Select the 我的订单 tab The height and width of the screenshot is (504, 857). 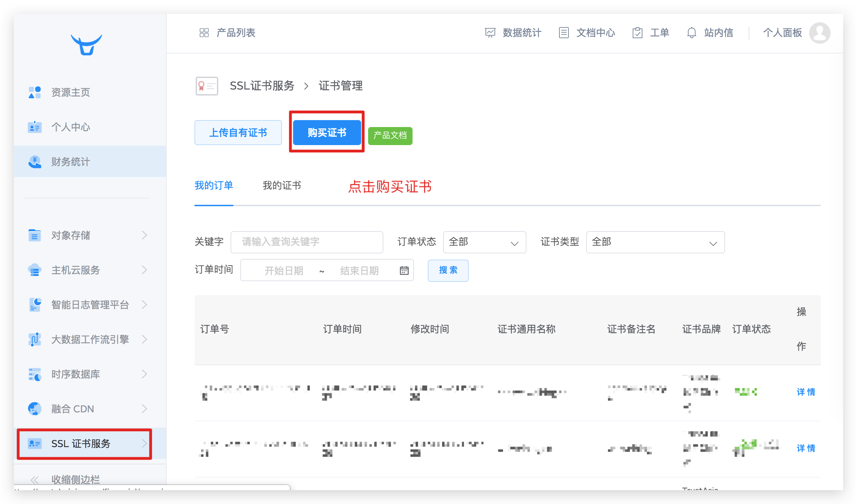click(x=214, y=185)
